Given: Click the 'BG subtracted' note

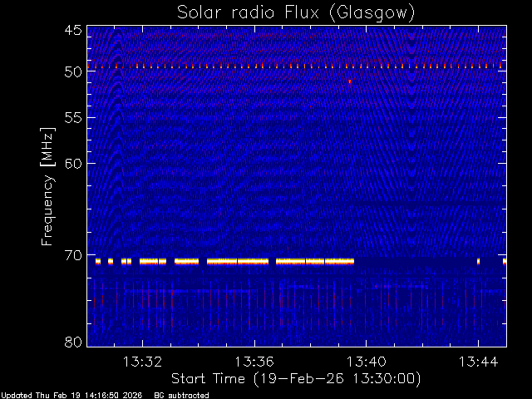Looking at the screenshot, I should pos(181,396).
